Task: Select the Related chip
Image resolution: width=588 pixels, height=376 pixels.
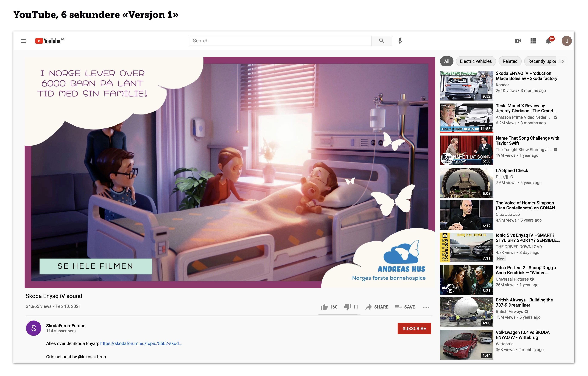Action: pyautogui.click(x=510, y=61)
